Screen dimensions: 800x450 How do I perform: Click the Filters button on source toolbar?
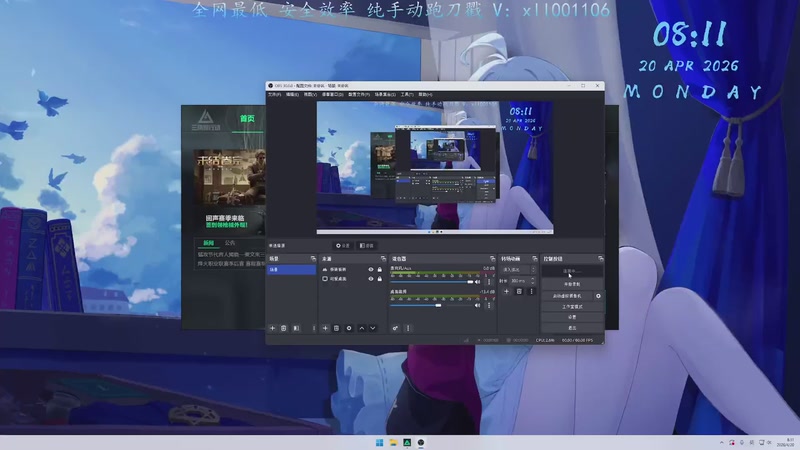(x=367, y=245)
